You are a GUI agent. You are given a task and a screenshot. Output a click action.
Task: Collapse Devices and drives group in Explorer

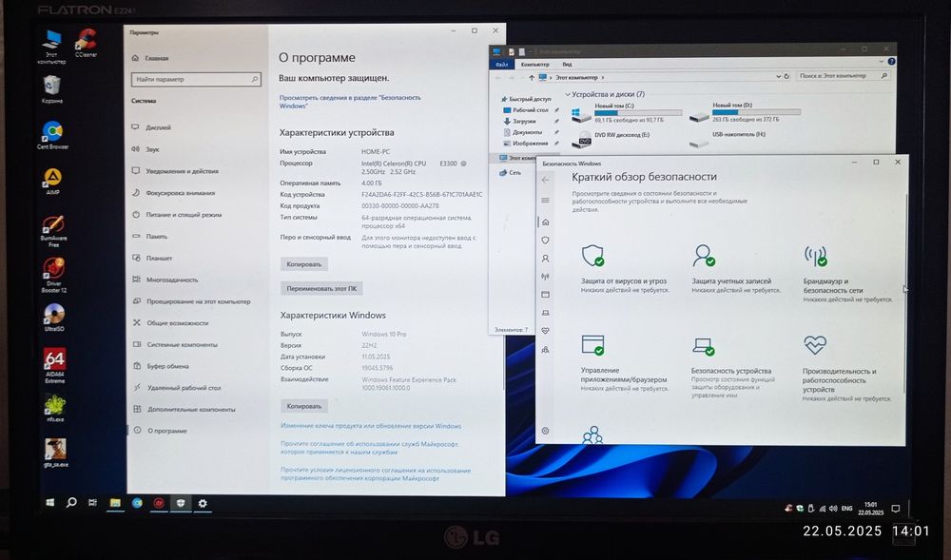point(568,94)
